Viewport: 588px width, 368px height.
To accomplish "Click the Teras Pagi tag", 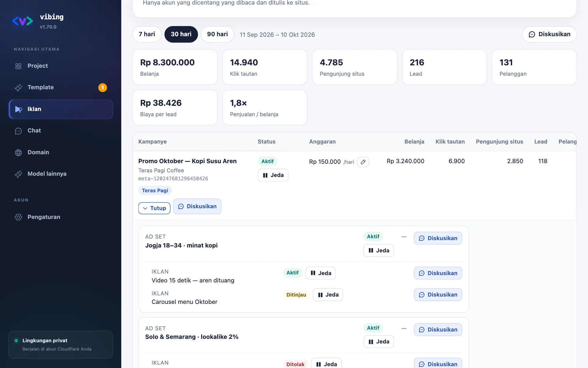I will coord(155,190).
